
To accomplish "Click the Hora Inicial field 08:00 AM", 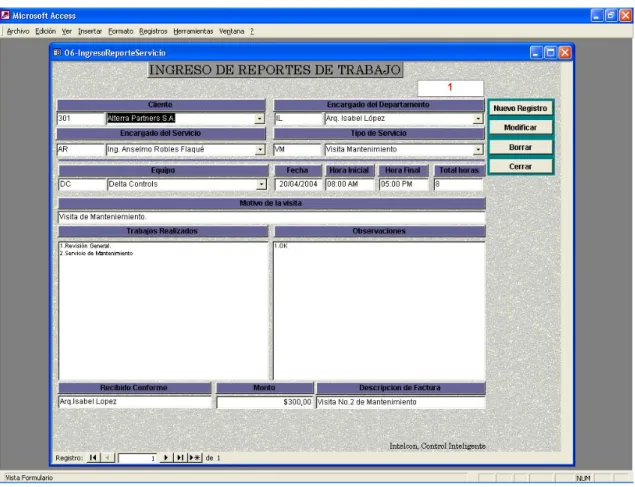I will coord(350,184).
